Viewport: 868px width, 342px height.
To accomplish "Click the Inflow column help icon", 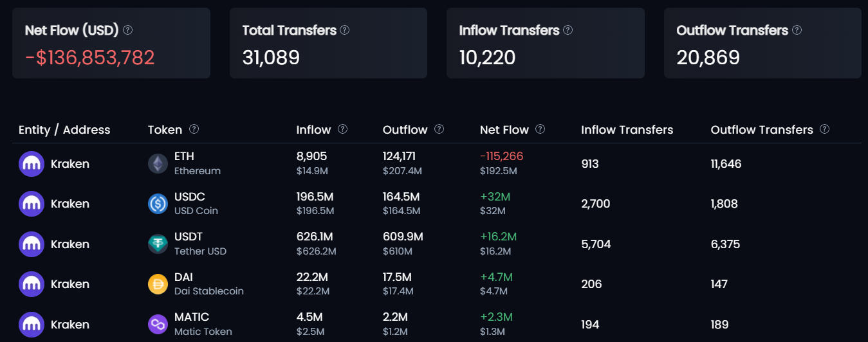I will [343, 129].
